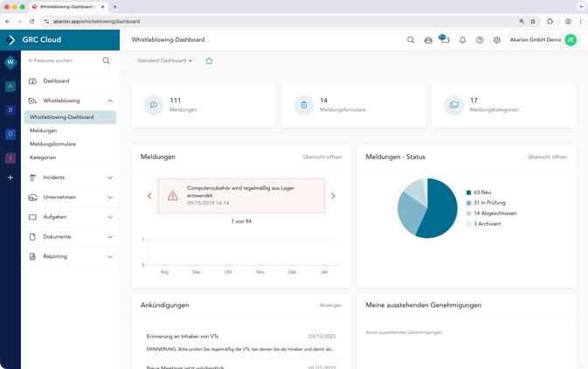Click the 63 Neu legend swatch
Viewport: 588px width, 369px height.
[468, 192]
